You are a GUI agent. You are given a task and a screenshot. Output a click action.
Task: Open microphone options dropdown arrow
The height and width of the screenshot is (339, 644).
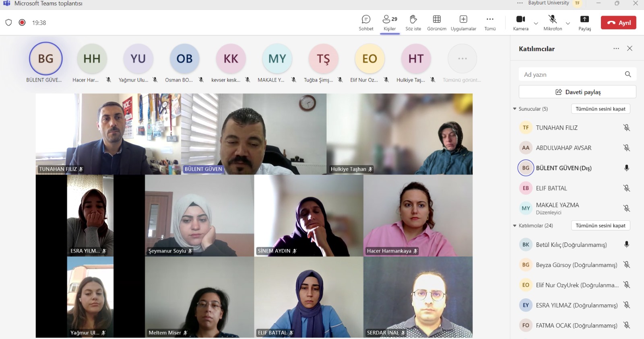pos(568,23)
